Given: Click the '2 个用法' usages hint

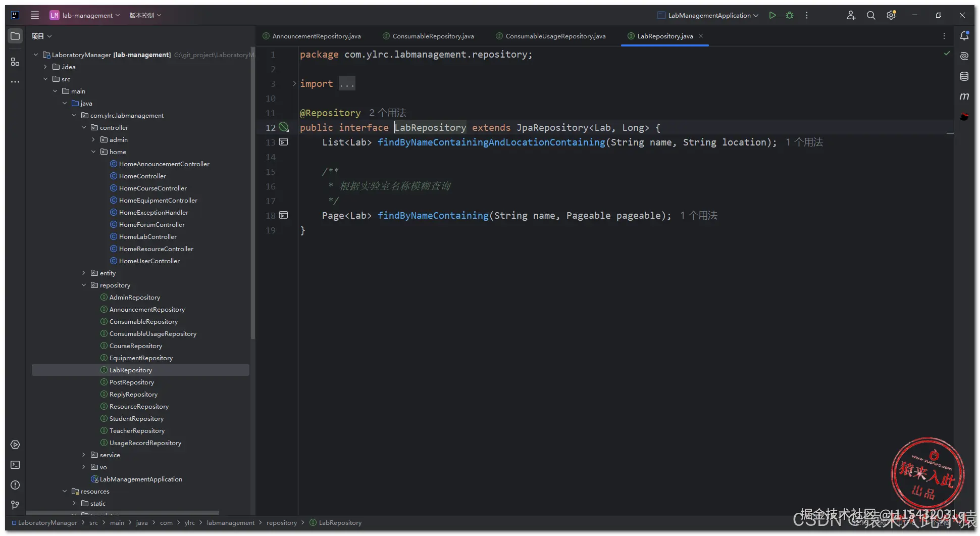Looking at the screenshot, I should click(387, 113).
